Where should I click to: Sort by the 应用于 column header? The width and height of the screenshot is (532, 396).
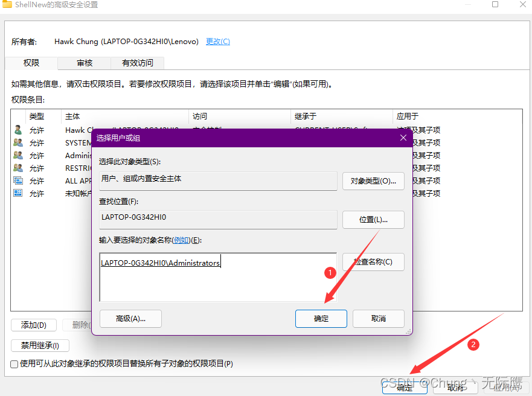tap(457, 117)
